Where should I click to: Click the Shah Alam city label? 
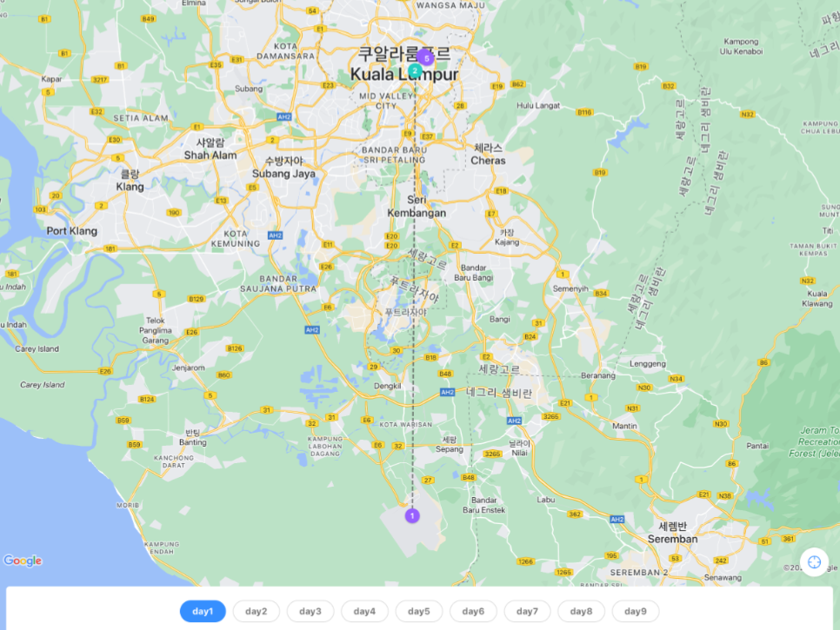tap(210, 149)
